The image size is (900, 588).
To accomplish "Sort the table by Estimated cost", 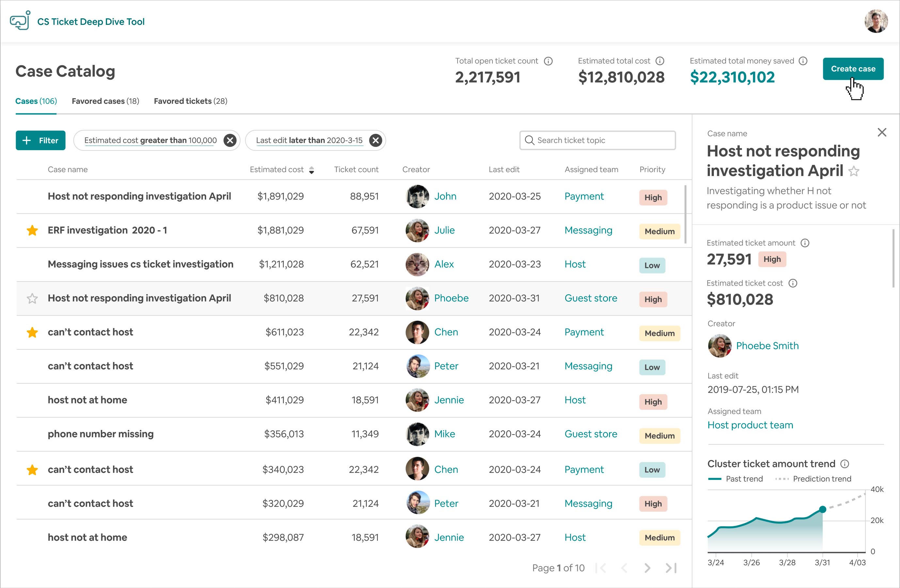I will click(311, 170).
